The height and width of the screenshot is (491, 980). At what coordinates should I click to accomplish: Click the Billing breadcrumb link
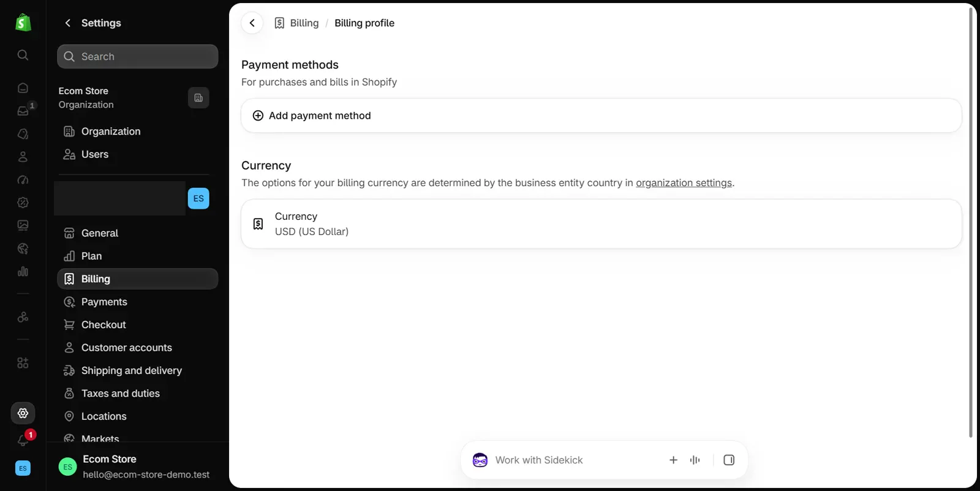(304, 23)
